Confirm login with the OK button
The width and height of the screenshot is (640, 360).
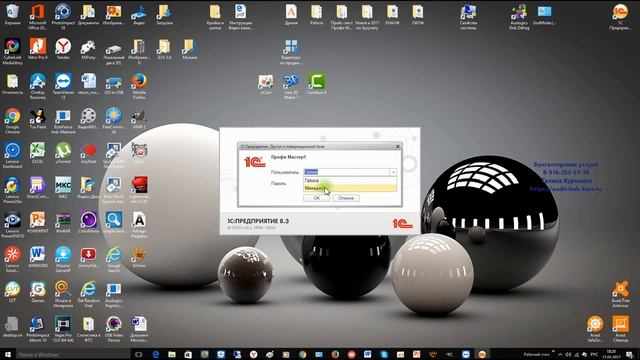coord(317,198)
